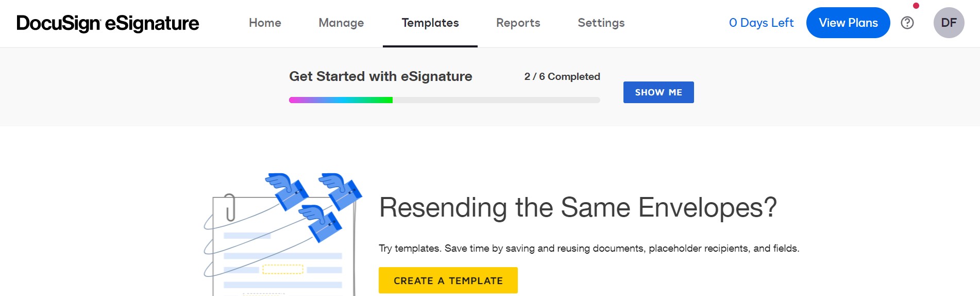Click the DocuSign eSignature logo
Image resolution: width=980 pixels, height=296 pixels.
coord(108,23)
